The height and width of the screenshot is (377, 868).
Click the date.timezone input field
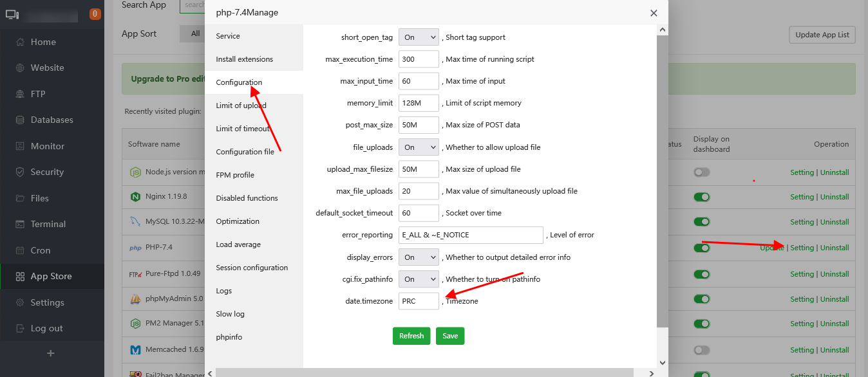pos(419,301)
